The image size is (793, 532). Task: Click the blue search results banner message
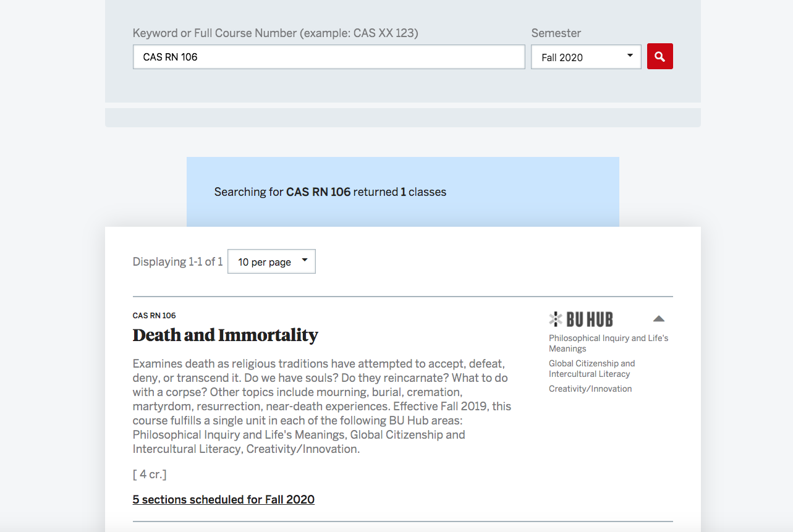point(330,192)
